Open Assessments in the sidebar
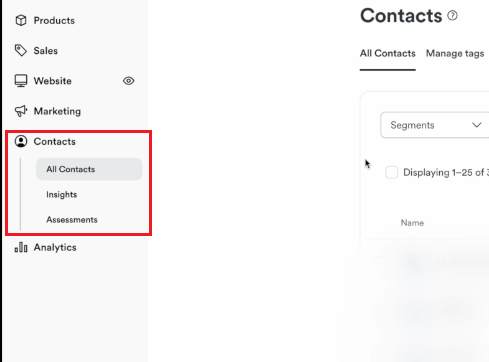The width and height of the screenshot is (489, 362). pyautogui.click(x=72, y=220)
